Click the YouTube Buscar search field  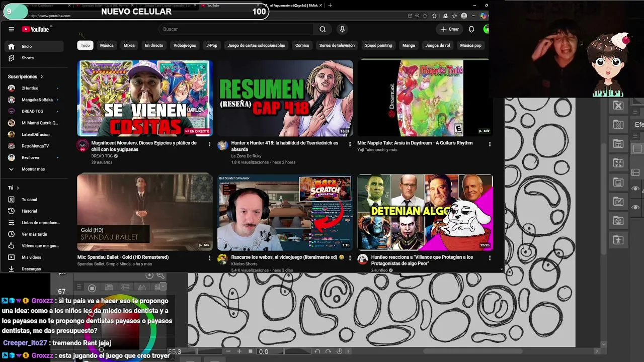click(236, 29)
